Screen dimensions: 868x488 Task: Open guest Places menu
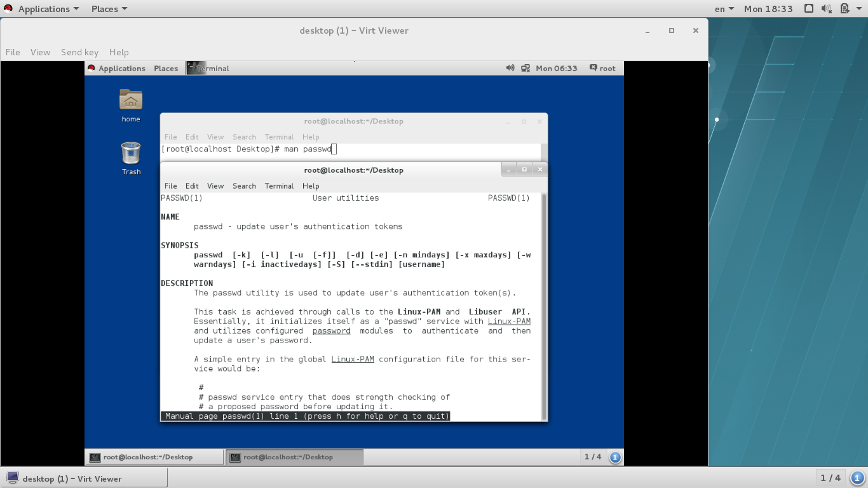pyautogui.click(x=166, y=68)
